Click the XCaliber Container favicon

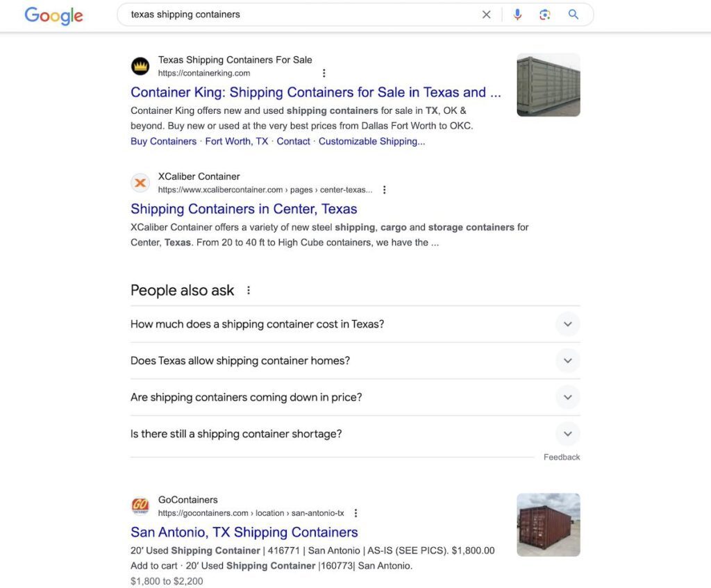click(140, 183)
